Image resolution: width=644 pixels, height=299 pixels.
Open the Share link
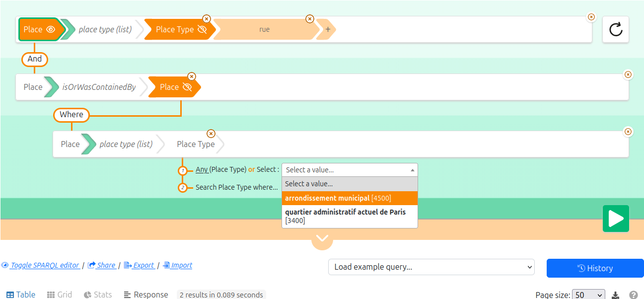pyautogui.click(x=102, y=265)
